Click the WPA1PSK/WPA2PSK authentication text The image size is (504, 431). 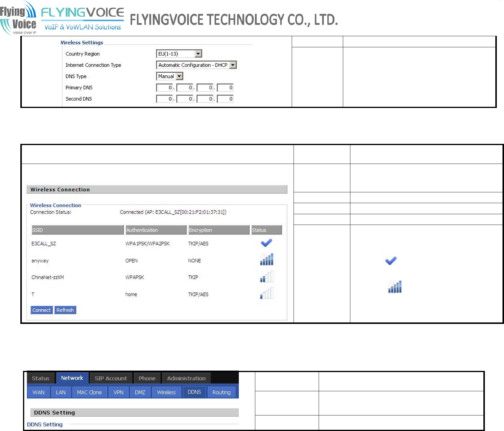pyautogui.click(x=147, y=243)
